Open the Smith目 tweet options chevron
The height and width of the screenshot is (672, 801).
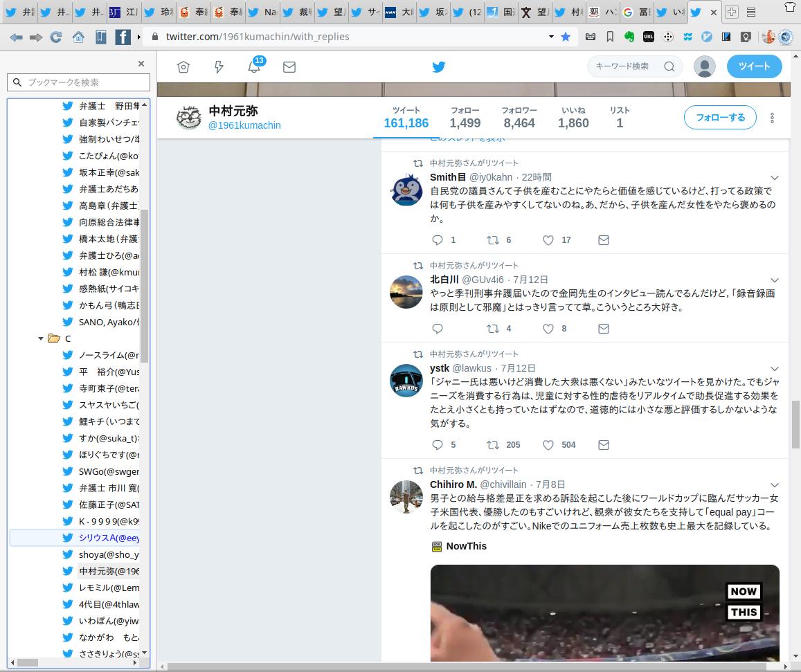[775, 178]
